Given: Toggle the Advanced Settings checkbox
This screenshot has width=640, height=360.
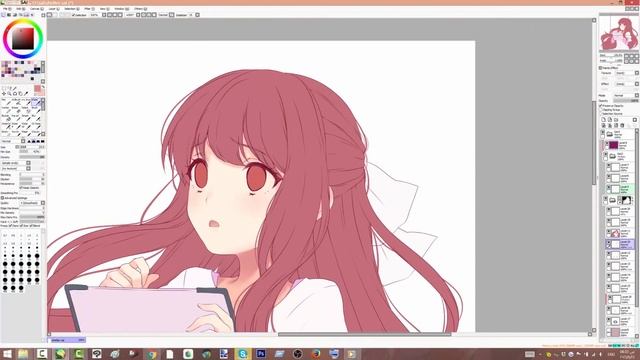Looking at the screenshot, I should pos(3,198).
